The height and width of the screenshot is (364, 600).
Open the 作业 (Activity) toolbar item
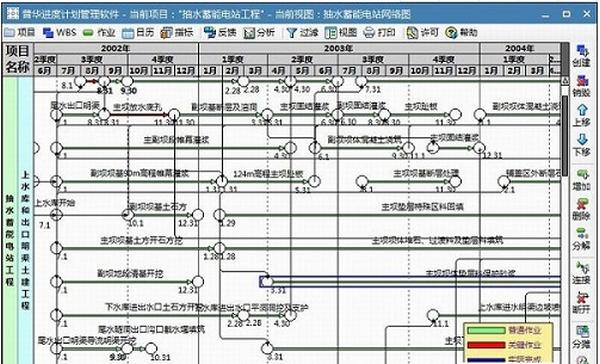pos(99,33)
